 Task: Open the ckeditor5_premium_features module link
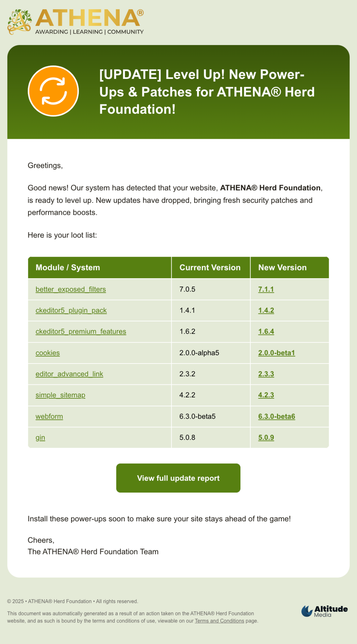point(81,331)
